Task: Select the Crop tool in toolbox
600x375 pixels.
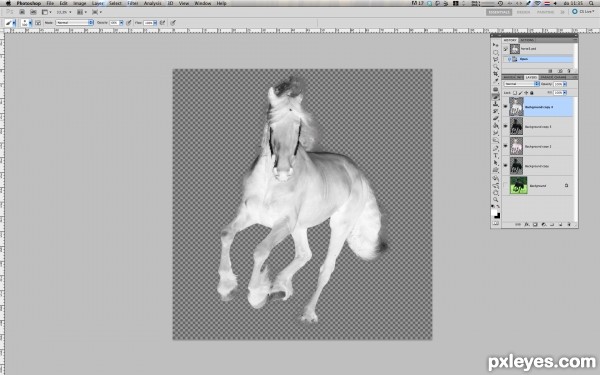Action: 496,73
